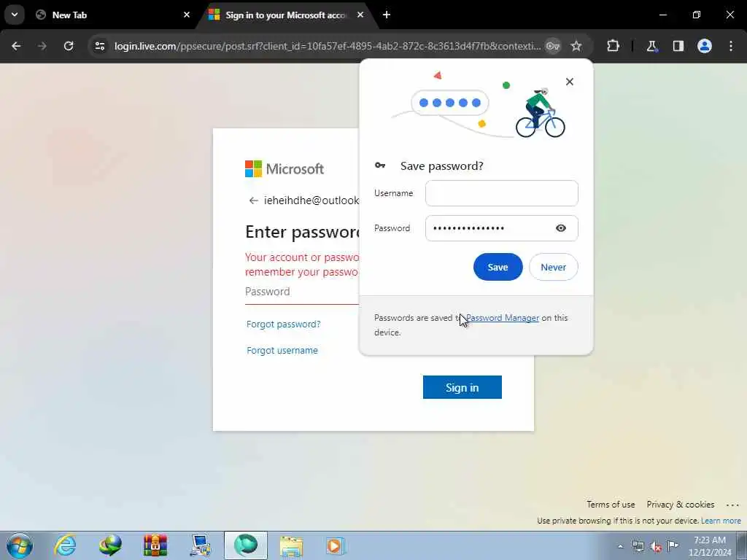This screenshot has height=560, width=747.
Task: Click the Password field in save dialog
Action: (x=502, y=228)
